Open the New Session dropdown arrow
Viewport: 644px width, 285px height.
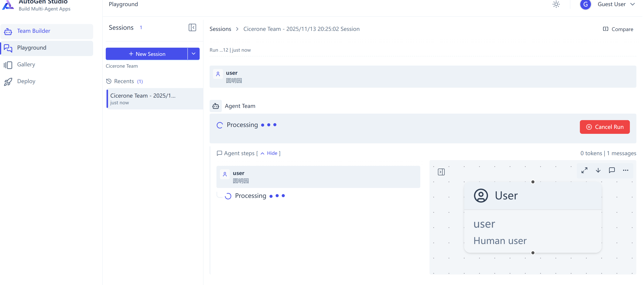(x=194, y=54)
